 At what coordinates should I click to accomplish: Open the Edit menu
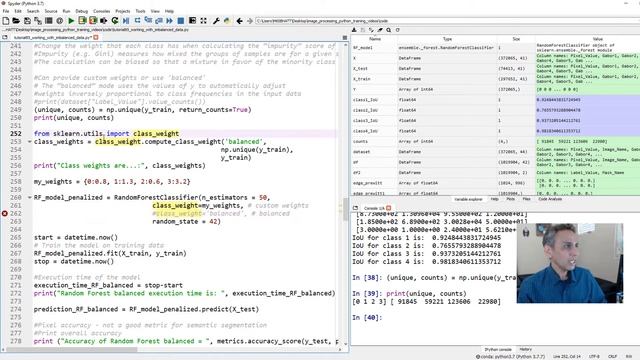coord(18,11)
